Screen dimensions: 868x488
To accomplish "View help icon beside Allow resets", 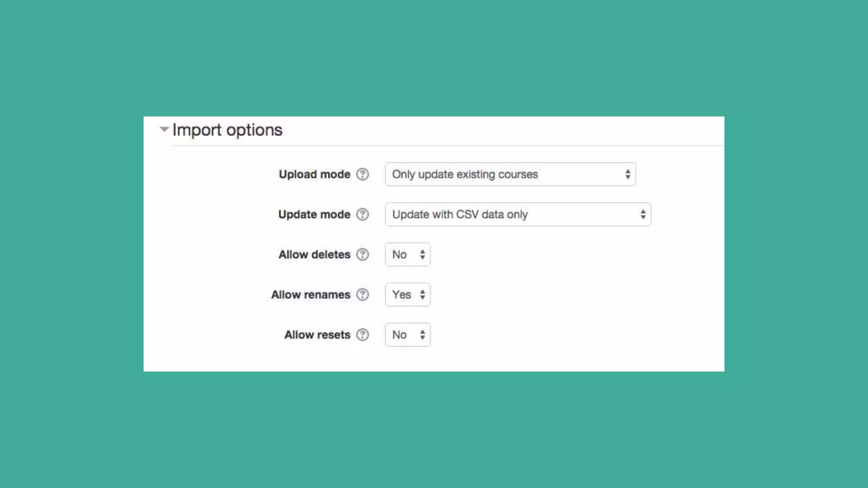I will [x=362, y=335].
